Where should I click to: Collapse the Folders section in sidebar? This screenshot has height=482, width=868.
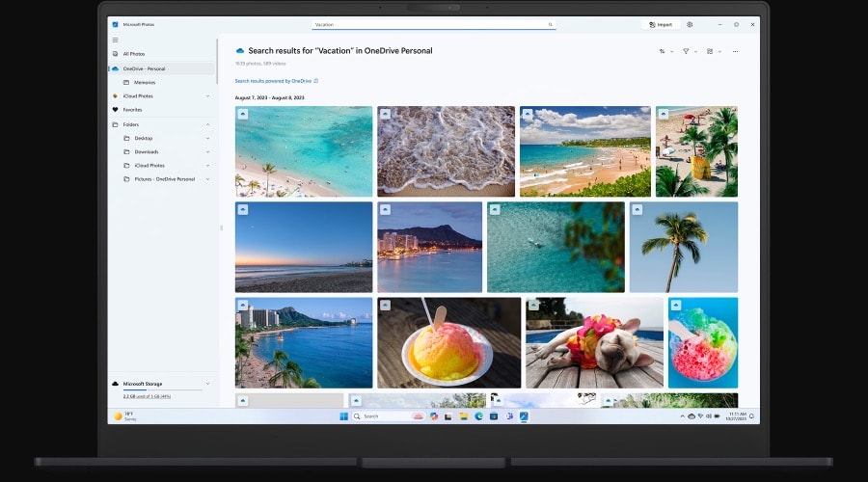coord(207,124)
